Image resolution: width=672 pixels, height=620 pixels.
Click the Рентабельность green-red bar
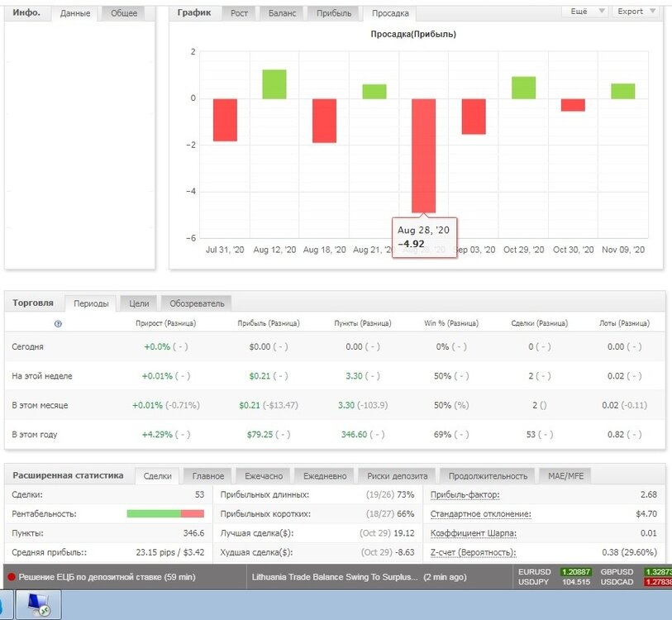click(x=165, y=513)
